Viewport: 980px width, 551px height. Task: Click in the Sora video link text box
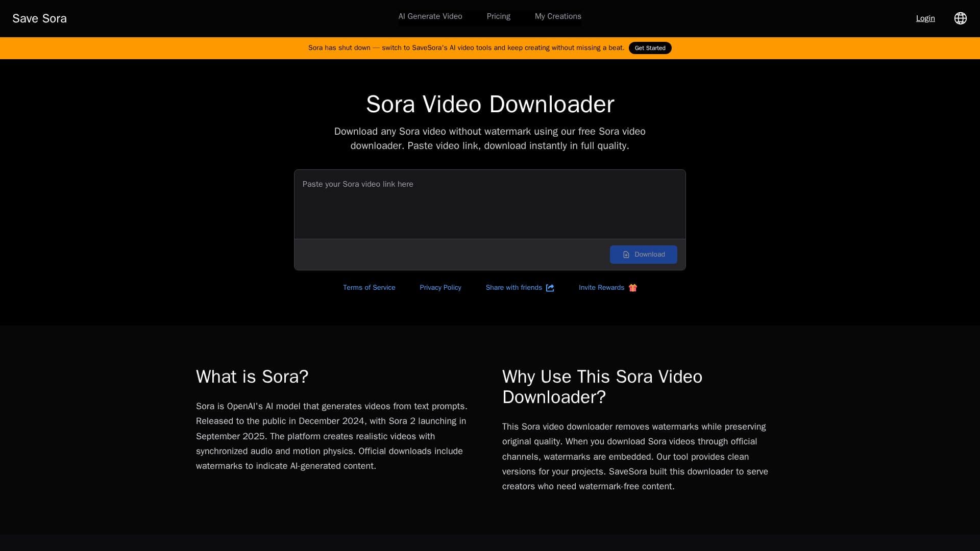tap(489, 204)
